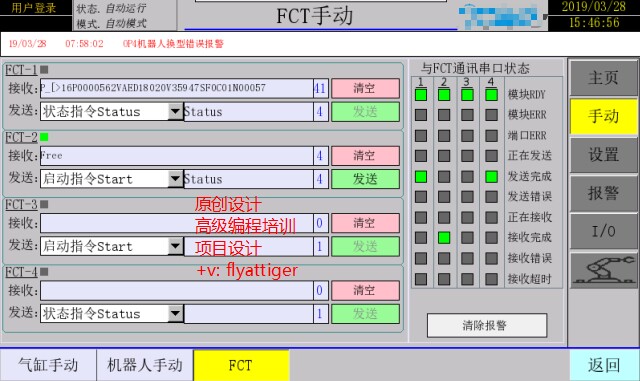The image size is (640, 381).
Task: Click 模块RDY indicator for port 2
Action: click(x=444, y=95)
